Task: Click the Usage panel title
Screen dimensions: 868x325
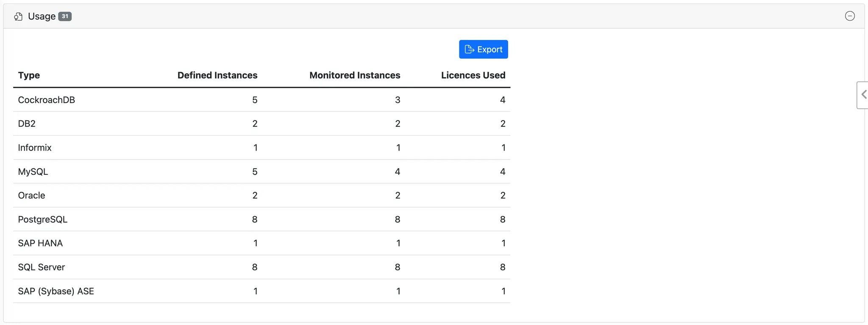Action: click(42, 16)
